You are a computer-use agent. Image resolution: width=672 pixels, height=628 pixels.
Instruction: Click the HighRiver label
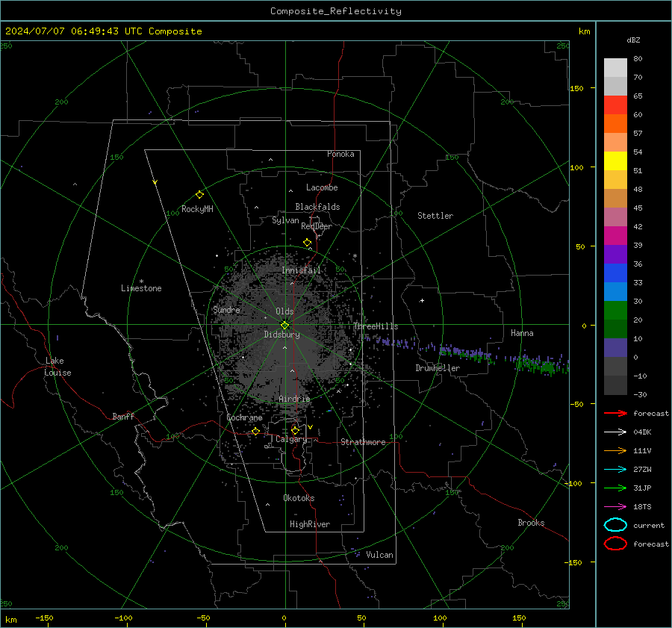click(310, 524)
